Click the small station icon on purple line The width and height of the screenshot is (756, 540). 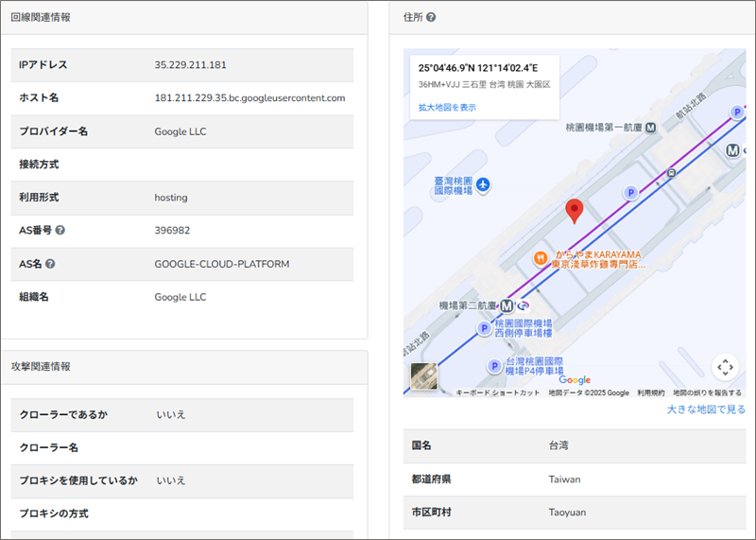[x=671, y=173]
